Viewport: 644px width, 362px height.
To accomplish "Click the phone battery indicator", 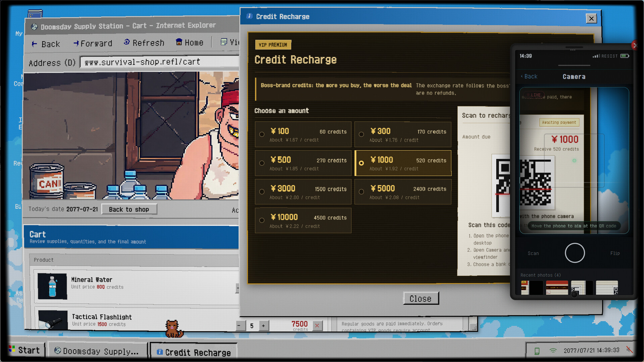I will 625,56.
